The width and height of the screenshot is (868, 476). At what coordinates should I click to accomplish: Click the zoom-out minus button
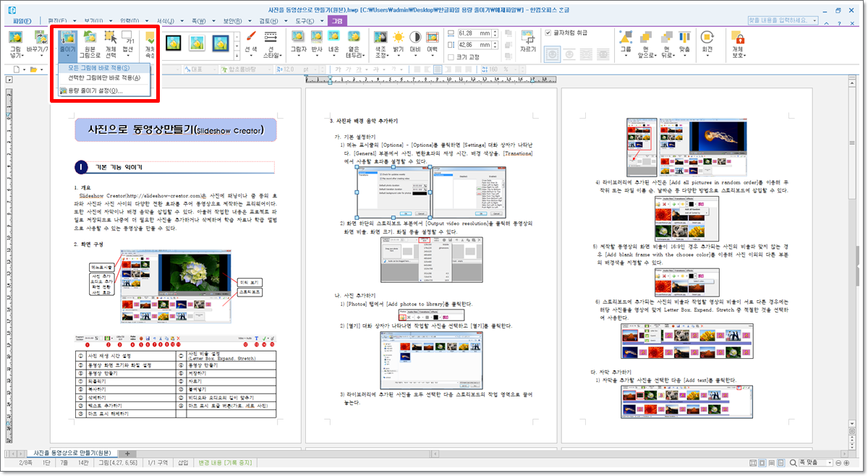coord(838,463)
